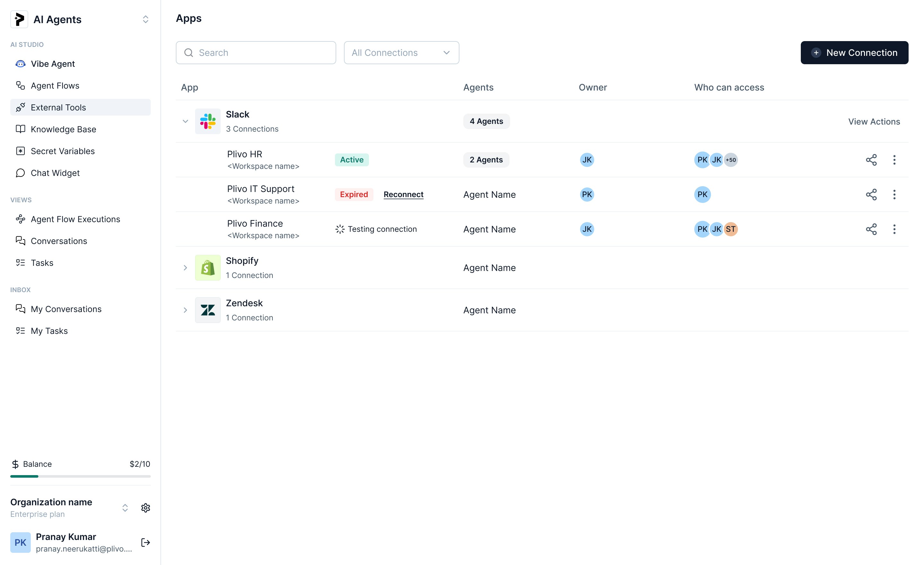Click the New Connection button
Screen dimensions: 924x565
coord(854,53)
